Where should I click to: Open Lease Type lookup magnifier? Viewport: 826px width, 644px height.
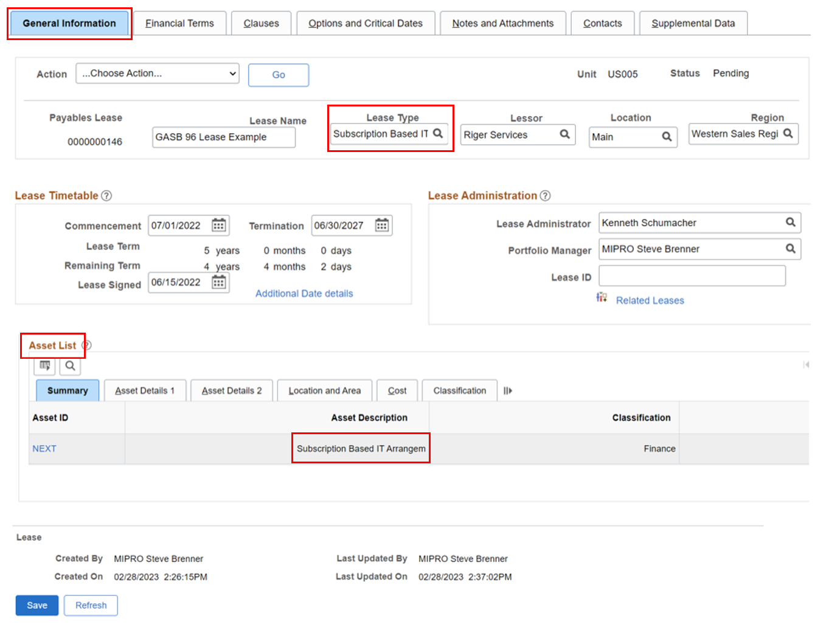[x=438, y=134]
